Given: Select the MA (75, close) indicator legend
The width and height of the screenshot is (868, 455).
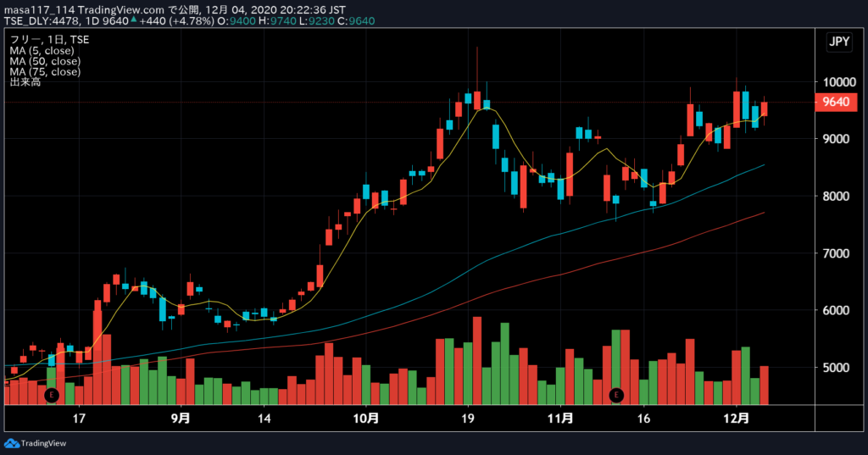Looking at the screenshot, I should pos(45,71).
